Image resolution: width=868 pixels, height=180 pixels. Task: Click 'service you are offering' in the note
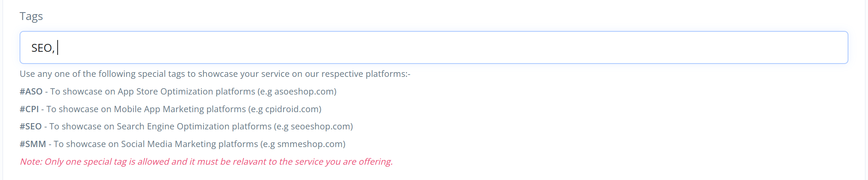[344, 162]
